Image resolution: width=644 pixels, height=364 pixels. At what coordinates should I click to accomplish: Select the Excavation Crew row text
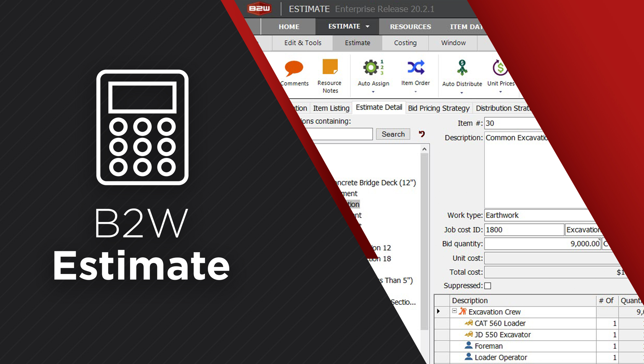(x=494, y=312)
